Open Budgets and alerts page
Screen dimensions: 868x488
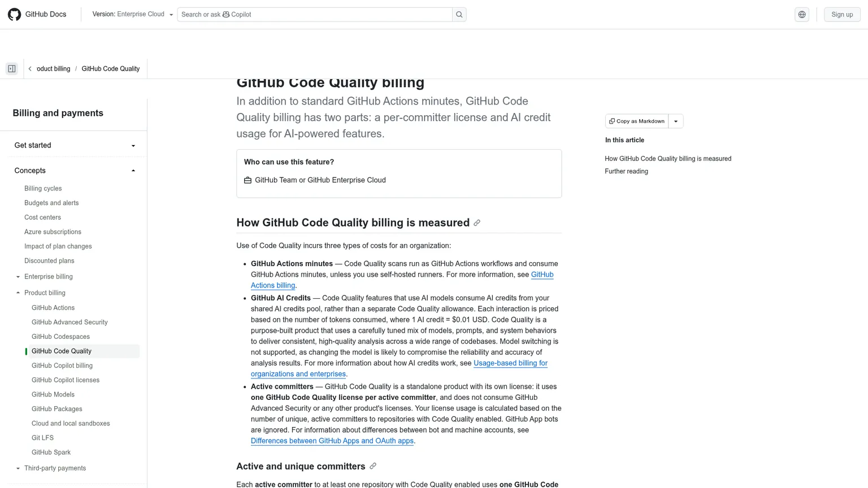coord(51,203)
